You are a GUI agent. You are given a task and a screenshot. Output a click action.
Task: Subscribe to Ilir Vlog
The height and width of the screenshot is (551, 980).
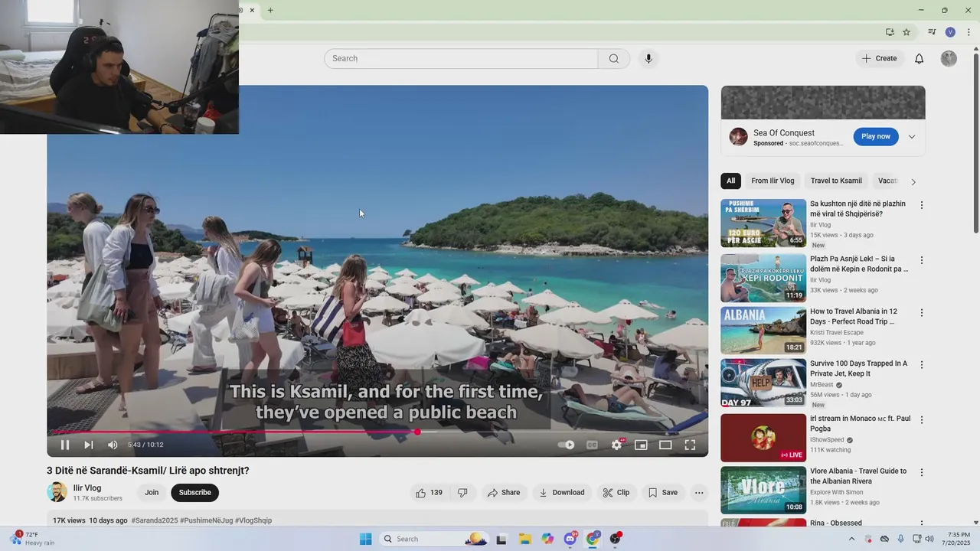195,493
